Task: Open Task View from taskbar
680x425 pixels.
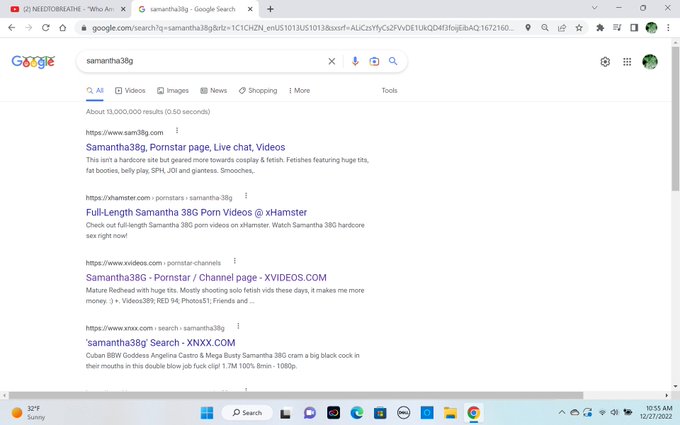Action: pyautogui.click(x=285, y=413)
